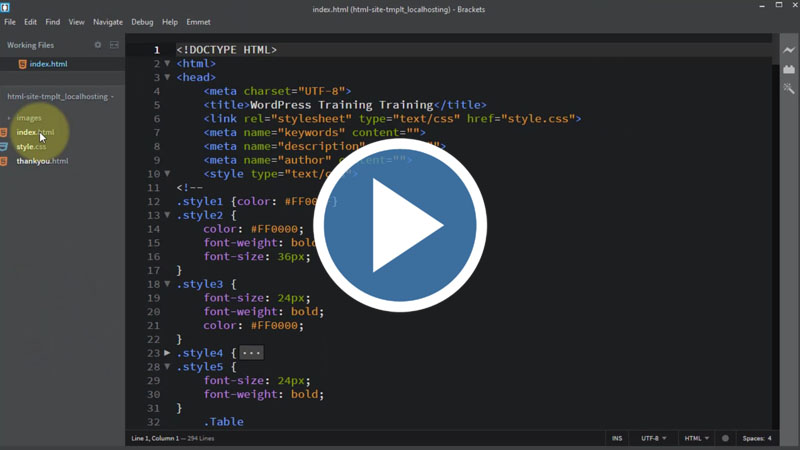Click the Brackets app logo in title bar
800x450 pixels.
coord(6,6)
